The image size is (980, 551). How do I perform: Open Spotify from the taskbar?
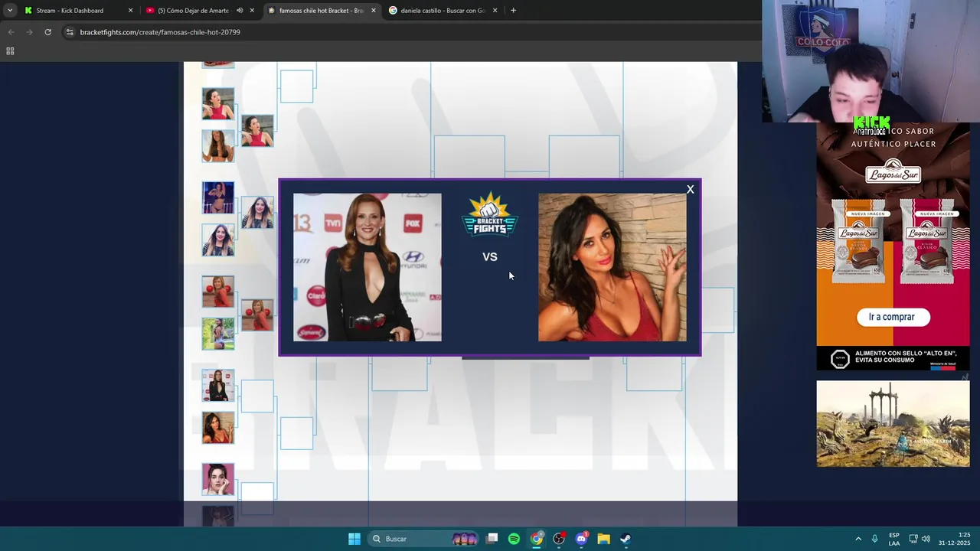tap(514, 539)
